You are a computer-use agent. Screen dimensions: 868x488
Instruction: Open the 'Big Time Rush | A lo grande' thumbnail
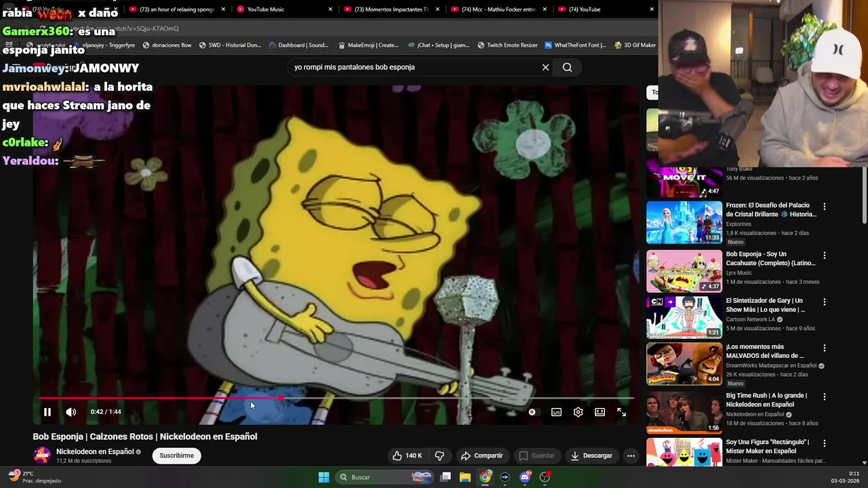coord(684,411)
